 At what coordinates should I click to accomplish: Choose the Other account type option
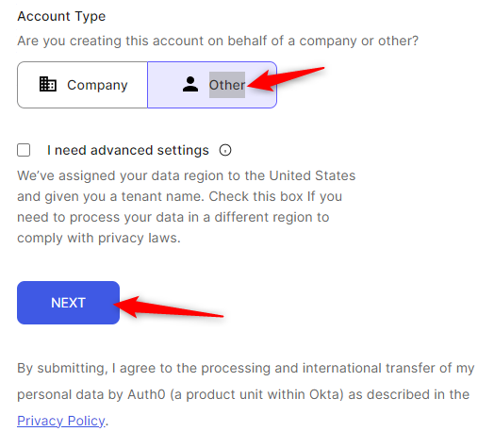[212, 85]
